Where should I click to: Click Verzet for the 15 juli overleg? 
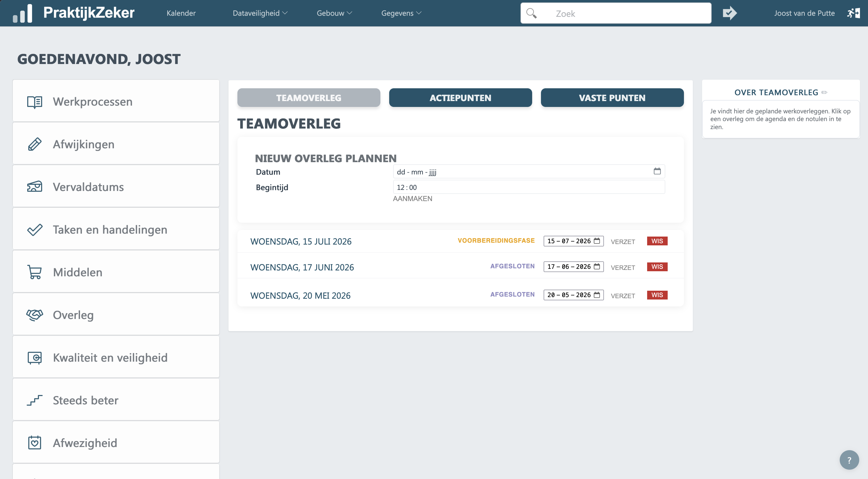(623, 242)
